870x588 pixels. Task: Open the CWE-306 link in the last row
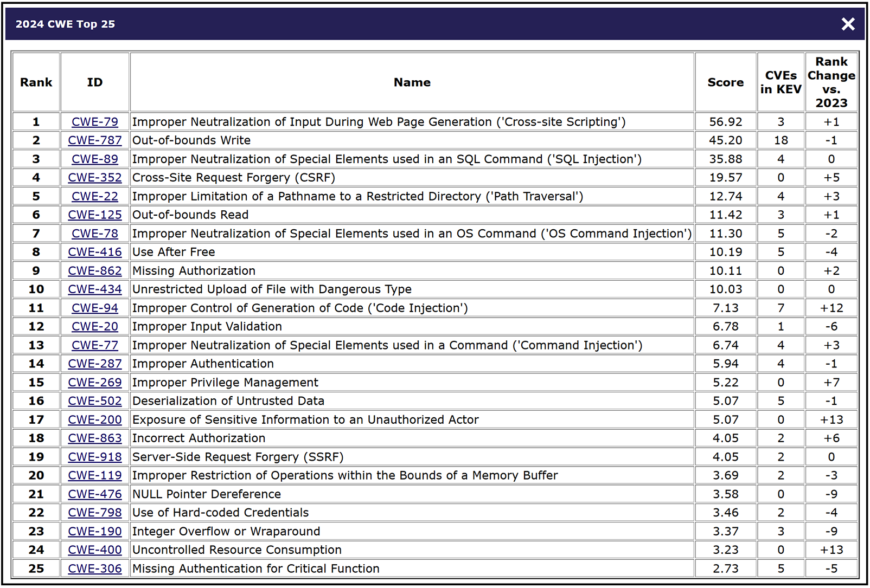coord(95,568)
